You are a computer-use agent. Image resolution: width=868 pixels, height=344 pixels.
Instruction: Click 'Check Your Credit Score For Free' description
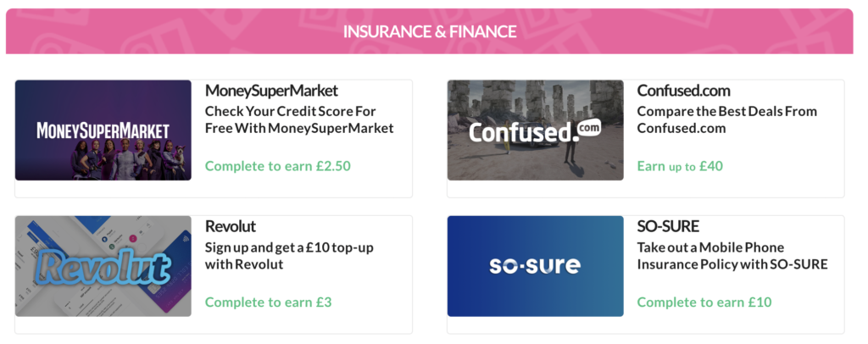(299, 119)
